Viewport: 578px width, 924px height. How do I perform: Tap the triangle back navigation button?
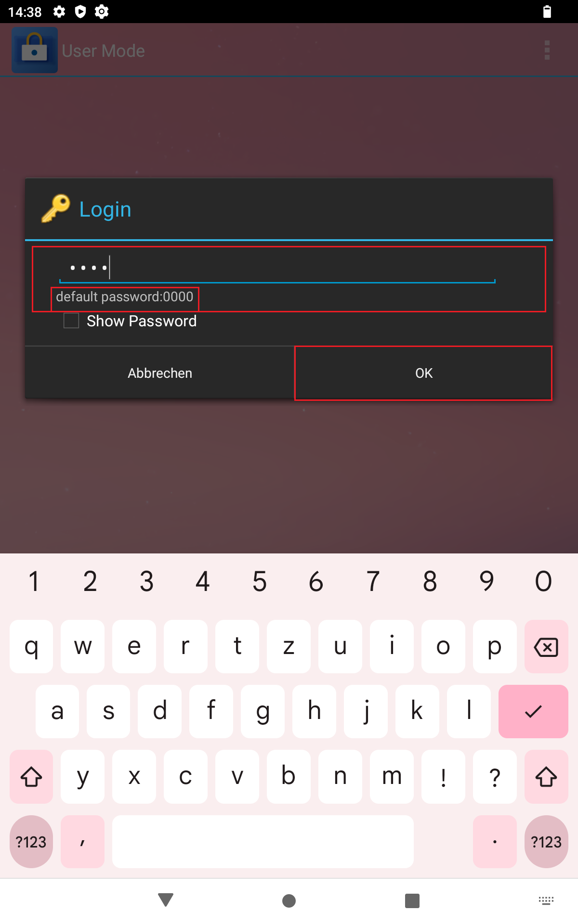[166, 900]
